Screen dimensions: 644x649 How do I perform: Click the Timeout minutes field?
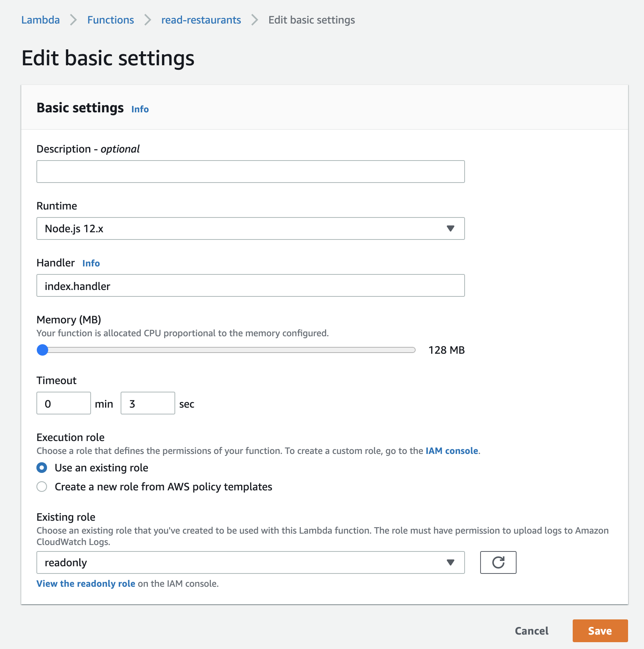click(x=63, y=403)
